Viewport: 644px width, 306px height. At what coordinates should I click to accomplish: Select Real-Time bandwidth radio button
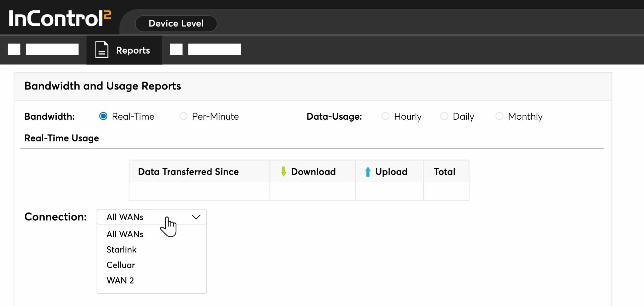coord(103,116)
